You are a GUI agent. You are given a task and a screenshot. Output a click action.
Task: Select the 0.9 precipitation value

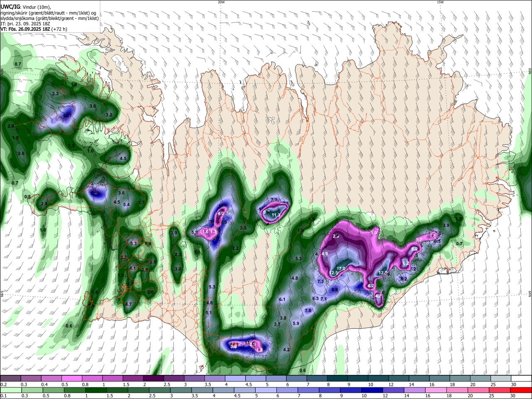(148, 244)
